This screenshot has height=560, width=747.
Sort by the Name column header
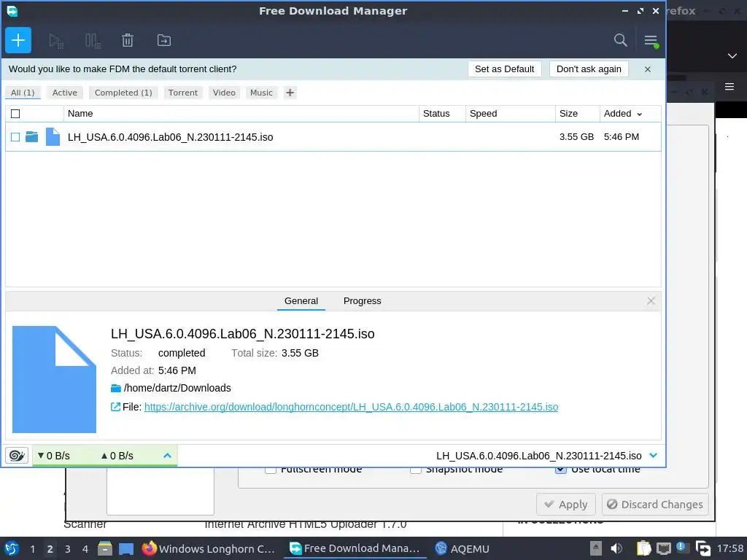241,114
